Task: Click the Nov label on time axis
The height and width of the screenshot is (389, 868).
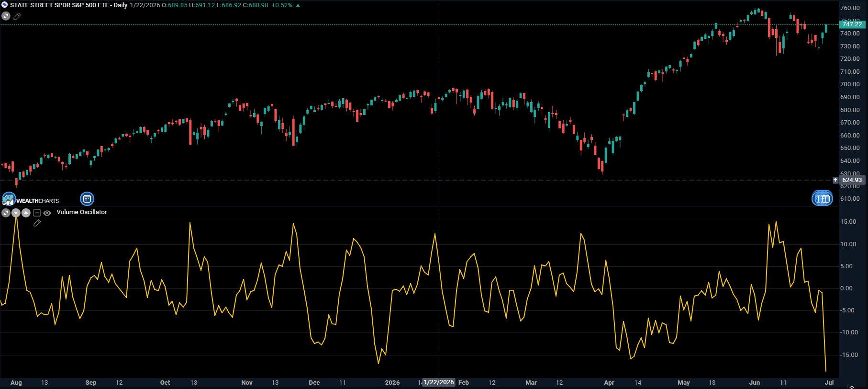Action: pos(247,383)
